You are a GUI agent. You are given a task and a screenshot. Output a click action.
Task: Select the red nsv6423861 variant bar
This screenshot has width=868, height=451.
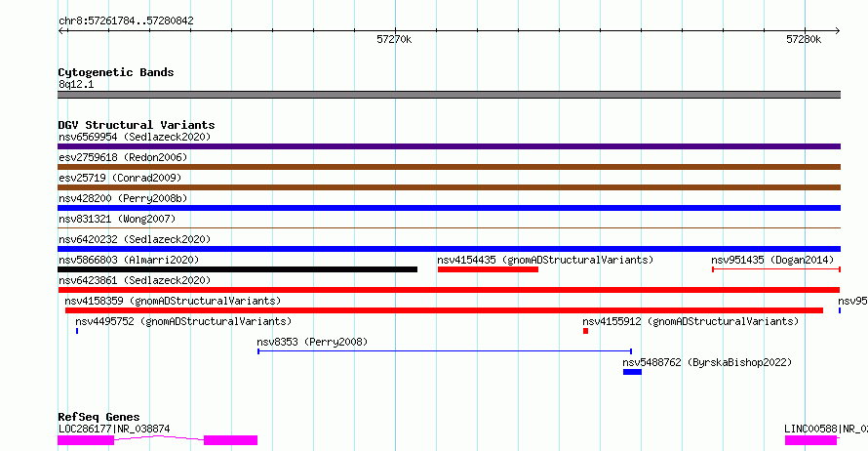(x=449, y=290)
